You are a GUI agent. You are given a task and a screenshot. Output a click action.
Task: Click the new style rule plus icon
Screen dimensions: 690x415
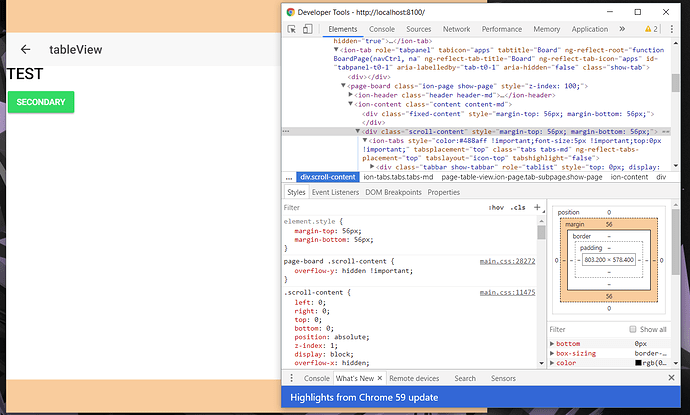537,207
